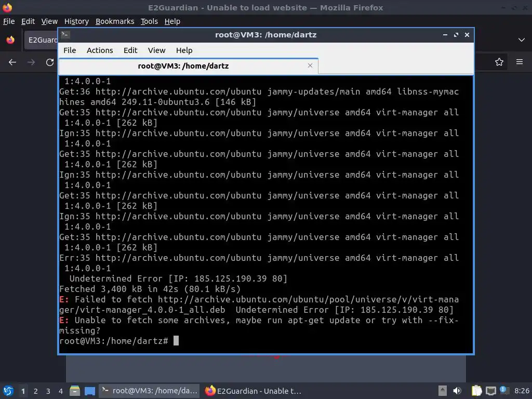Click taskbar clock showing 8:26

click(x=522, y=391)
